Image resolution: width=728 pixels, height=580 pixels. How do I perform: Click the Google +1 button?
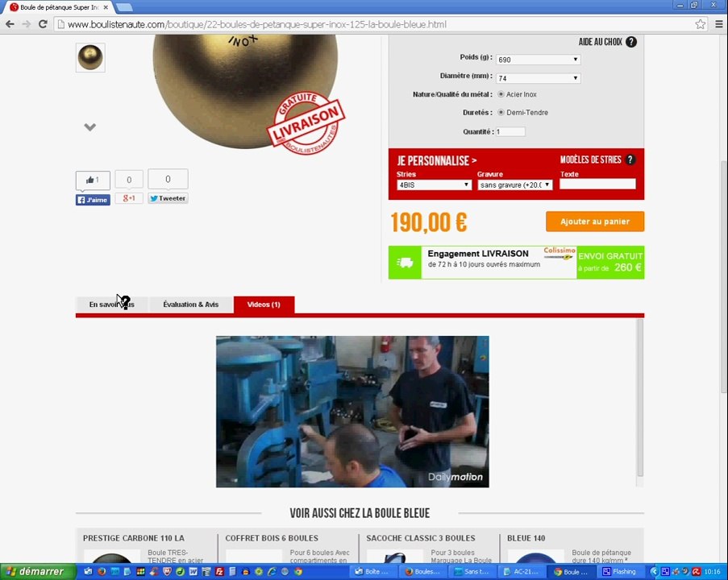(129, 199)
